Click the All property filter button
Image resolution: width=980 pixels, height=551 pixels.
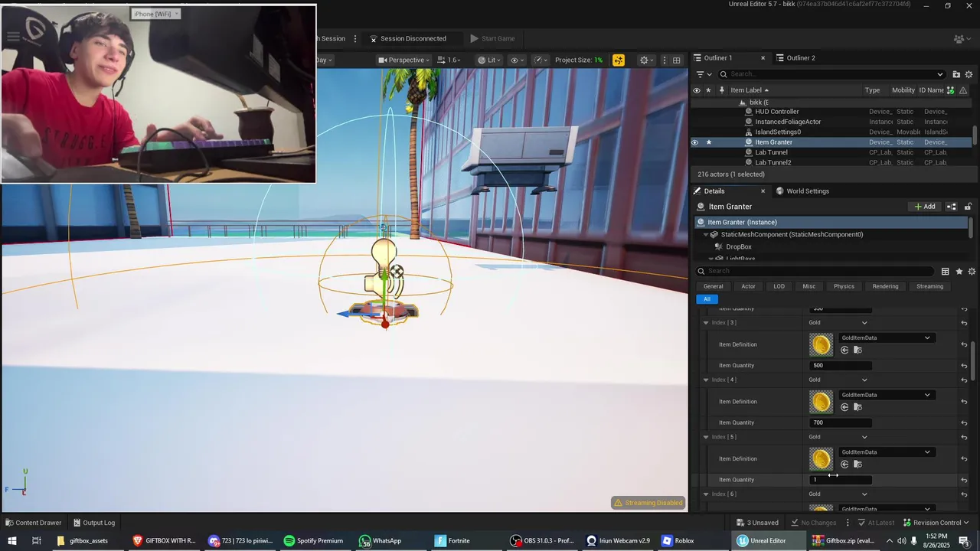tap(707, 299)
